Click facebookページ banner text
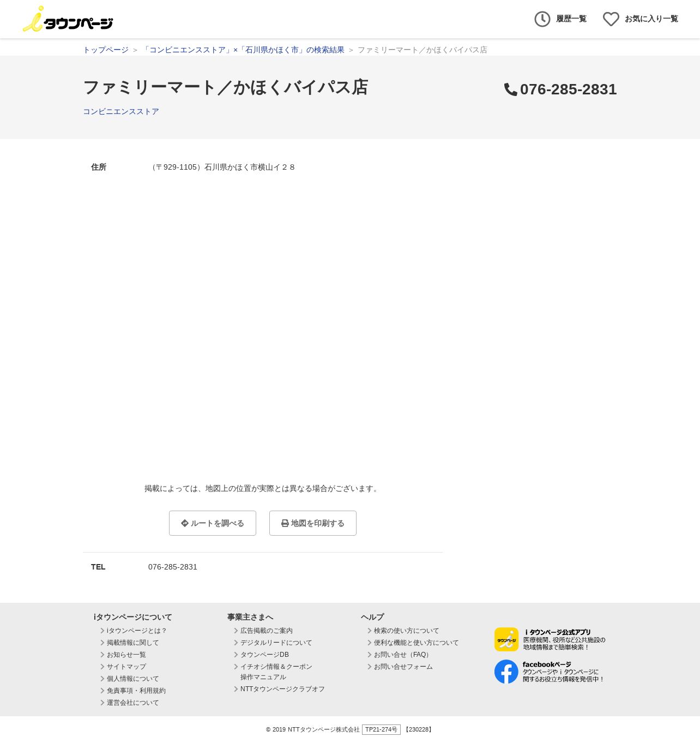The height and width of the screenshot is (743, 700). click(564, 672)
